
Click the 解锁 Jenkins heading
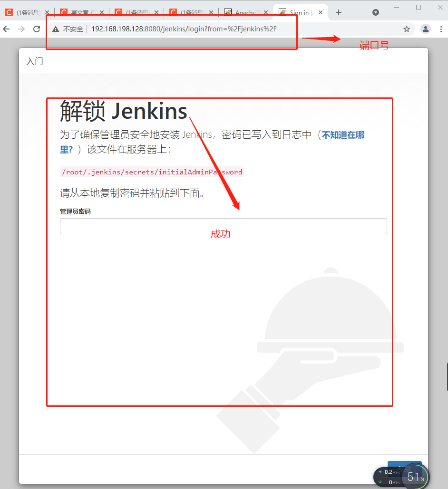124,111
